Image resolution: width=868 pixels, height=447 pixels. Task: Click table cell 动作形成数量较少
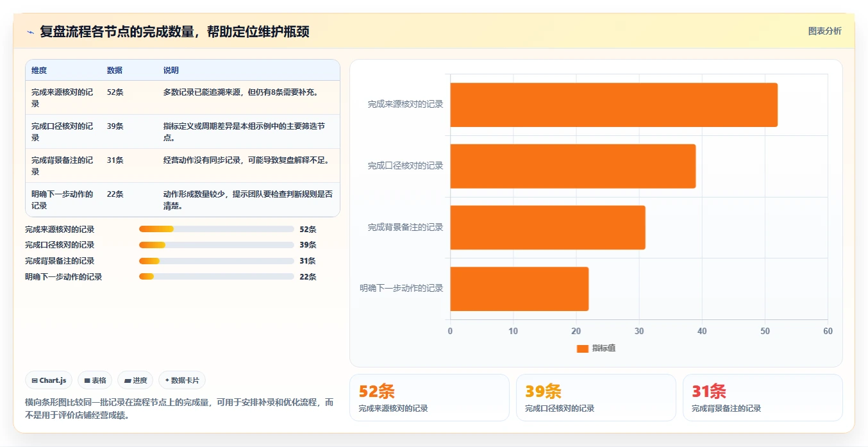248,200
